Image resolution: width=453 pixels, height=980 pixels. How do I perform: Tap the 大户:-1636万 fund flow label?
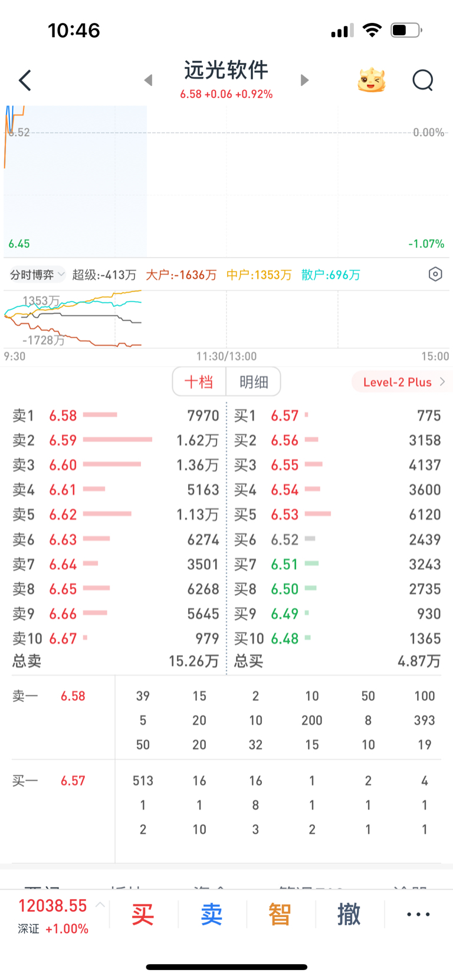click(x=181, y=275)
